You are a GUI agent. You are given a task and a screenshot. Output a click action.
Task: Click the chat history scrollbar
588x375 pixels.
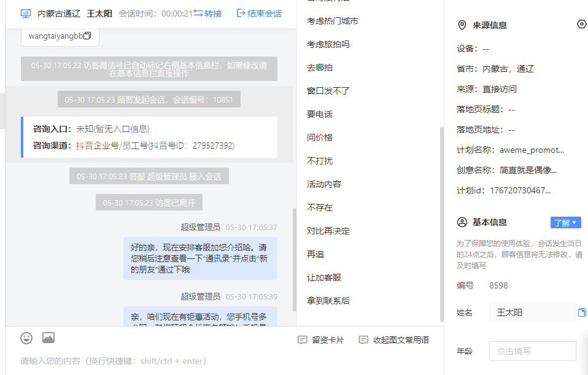(x=295, y=260)
